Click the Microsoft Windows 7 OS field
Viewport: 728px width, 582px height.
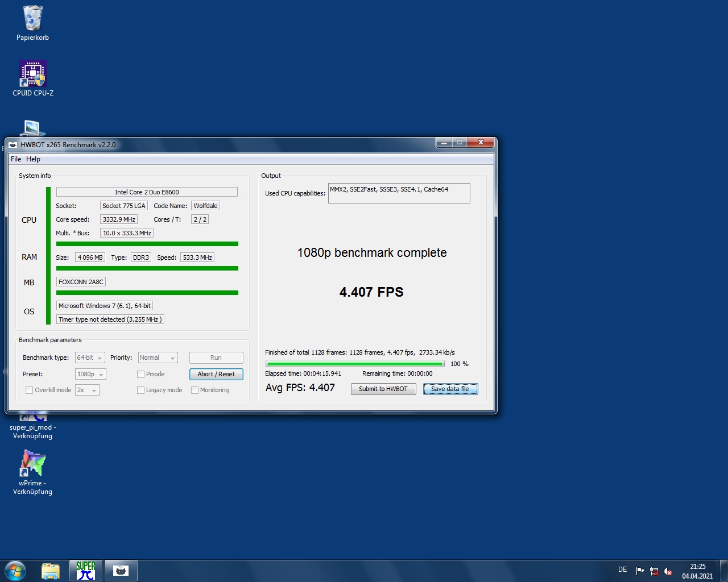pyautogui.click(x=105, y=306)
